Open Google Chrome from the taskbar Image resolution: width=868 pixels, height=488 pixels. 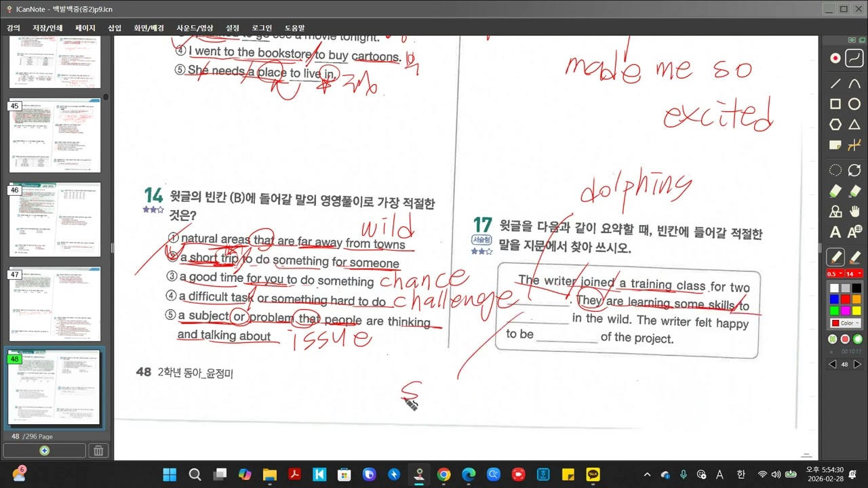(443, 474)
